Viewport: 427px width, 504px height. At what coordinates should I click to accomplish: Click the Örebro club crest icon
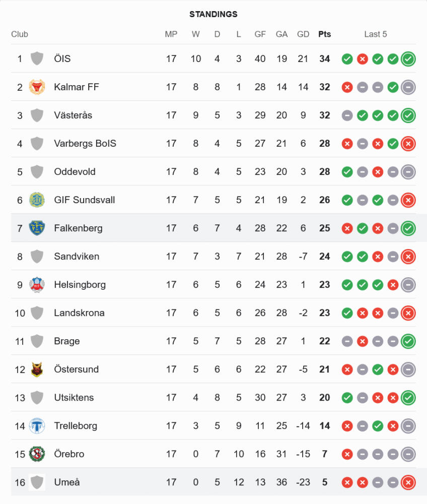coord(37,454)
